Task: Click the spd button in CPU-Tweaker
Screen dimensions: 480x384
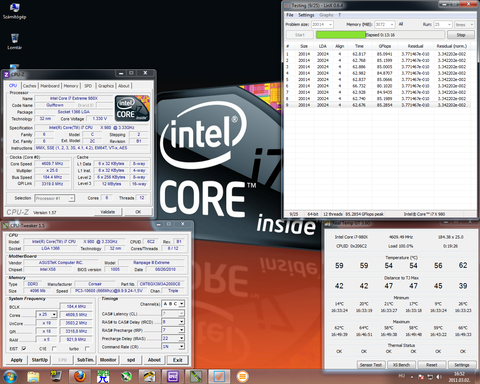Action: coord(131,360)
